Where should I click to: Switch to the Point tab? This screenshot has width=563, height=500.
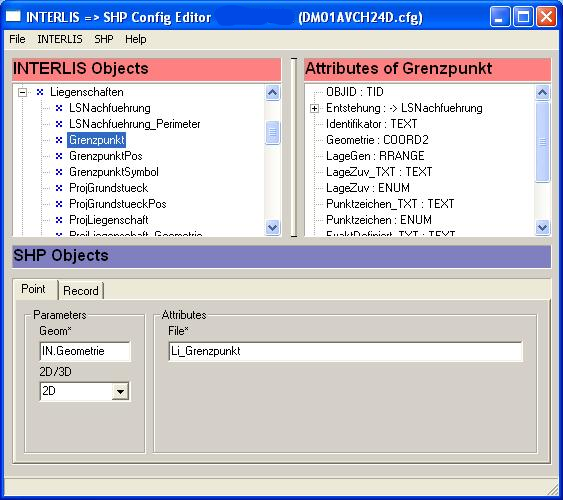pos(34,289)
